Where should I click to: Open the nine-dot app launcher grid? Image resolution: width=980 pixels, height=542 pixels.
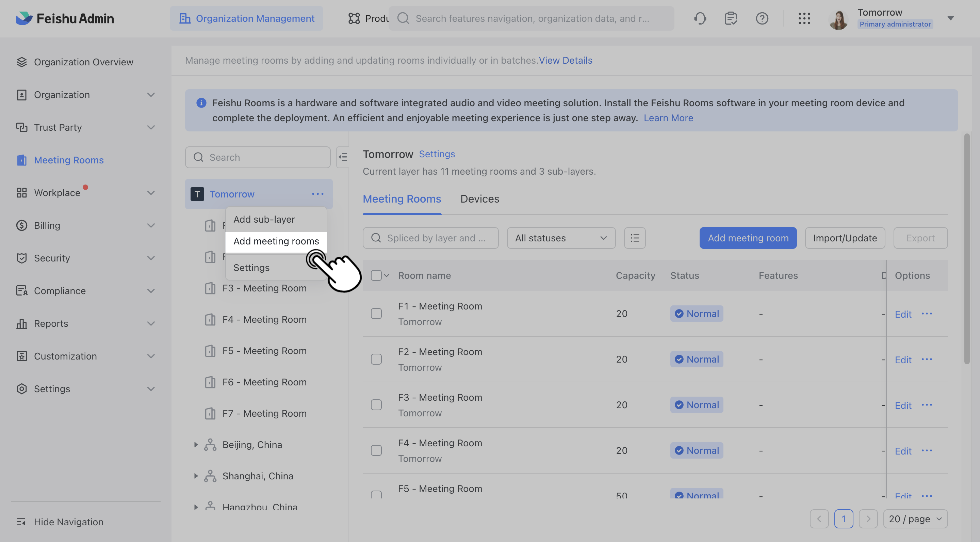point(804,18)
